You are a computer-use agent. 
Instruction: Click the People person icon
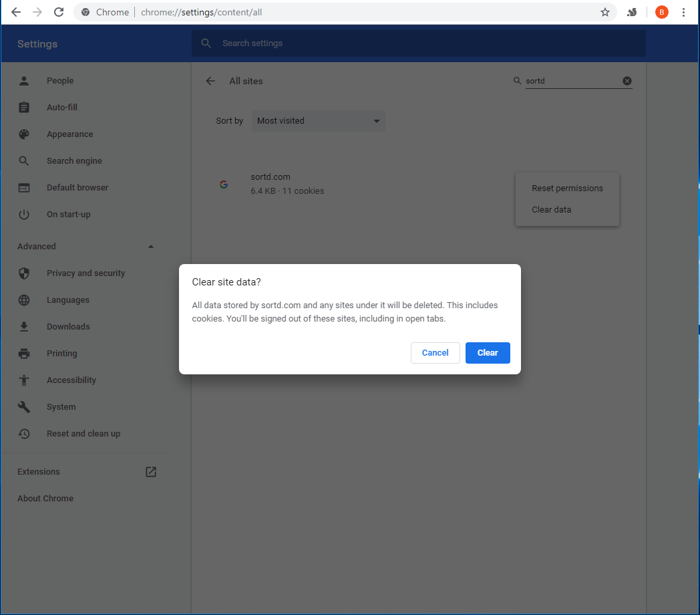(x=24, y=81)
